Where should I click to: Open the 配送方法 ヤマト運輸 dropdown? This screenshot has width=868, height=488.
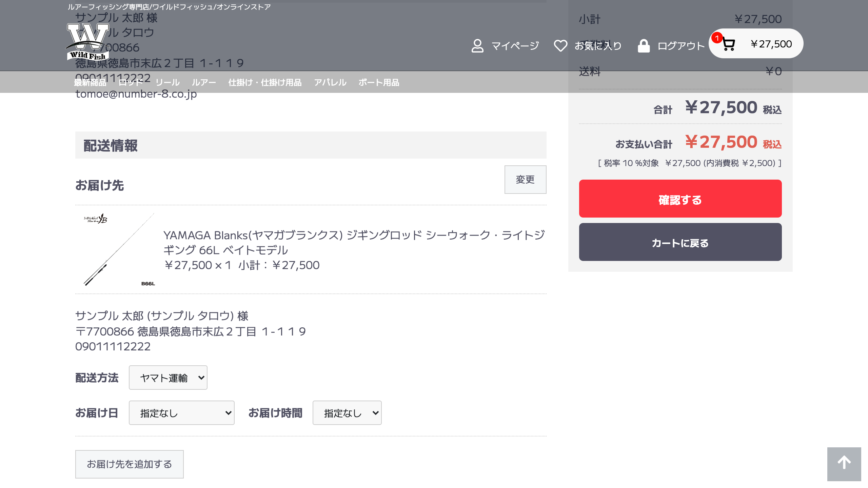pos(168,378)
